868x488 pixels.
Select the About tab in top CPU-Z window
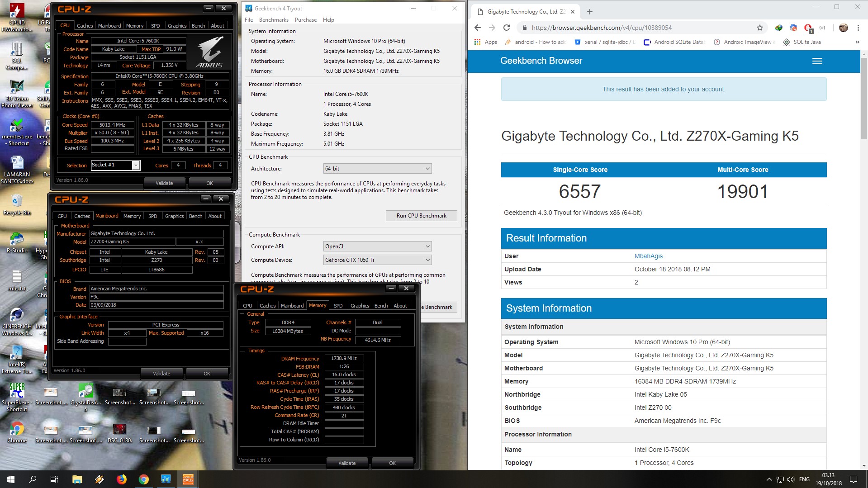pos(218,26)
